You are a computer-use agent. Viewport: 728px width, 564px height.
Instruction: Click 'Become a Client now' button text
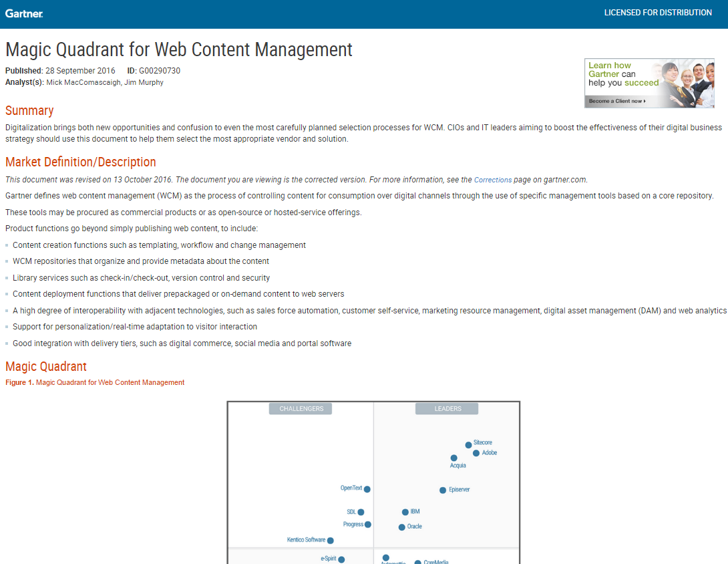point(617,101)
